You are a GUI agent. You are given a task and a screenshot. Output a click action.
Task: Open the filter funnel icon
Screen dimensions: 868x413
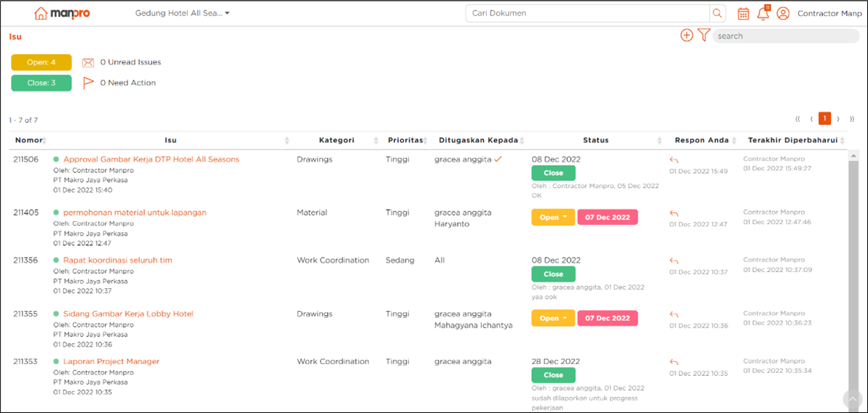[x=703, y=35]
